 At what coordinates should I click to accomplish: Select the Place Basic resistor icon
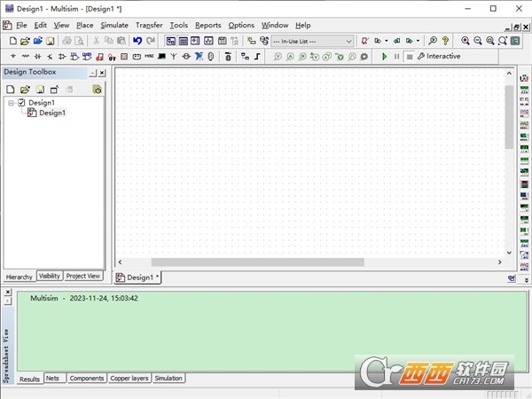(26, 57)
